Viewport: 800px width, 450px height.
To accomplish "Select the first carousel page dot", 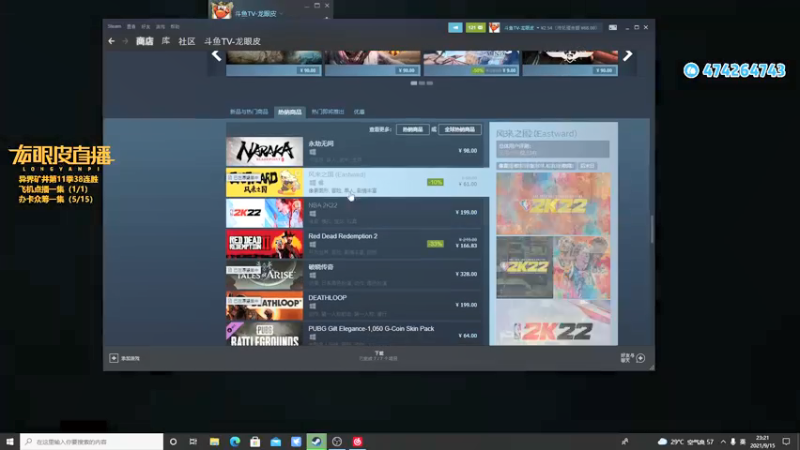I will click(x=414, y=83).
